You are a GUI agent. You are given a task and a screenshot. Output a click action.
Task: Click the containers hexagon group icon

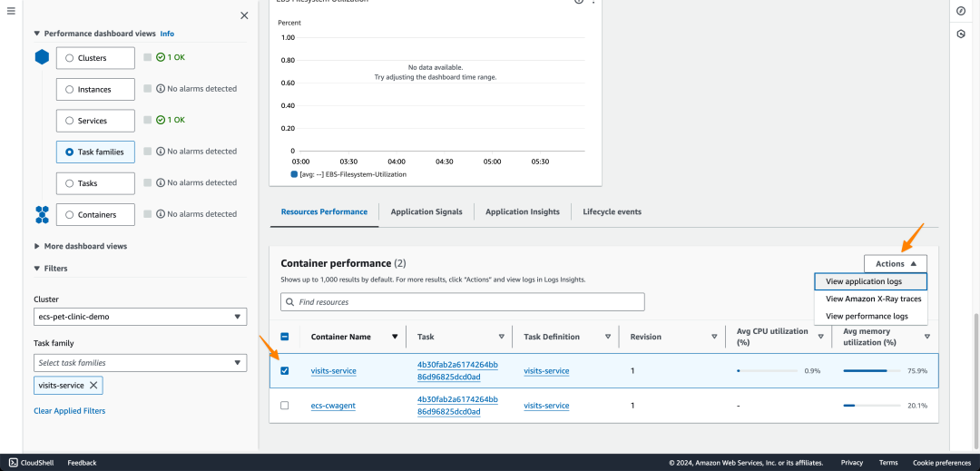tap(42, 214)
